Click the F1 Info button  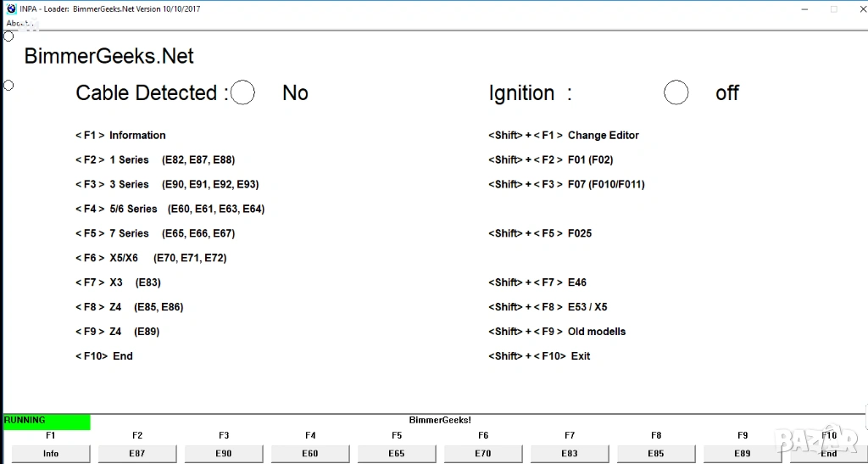50,454
